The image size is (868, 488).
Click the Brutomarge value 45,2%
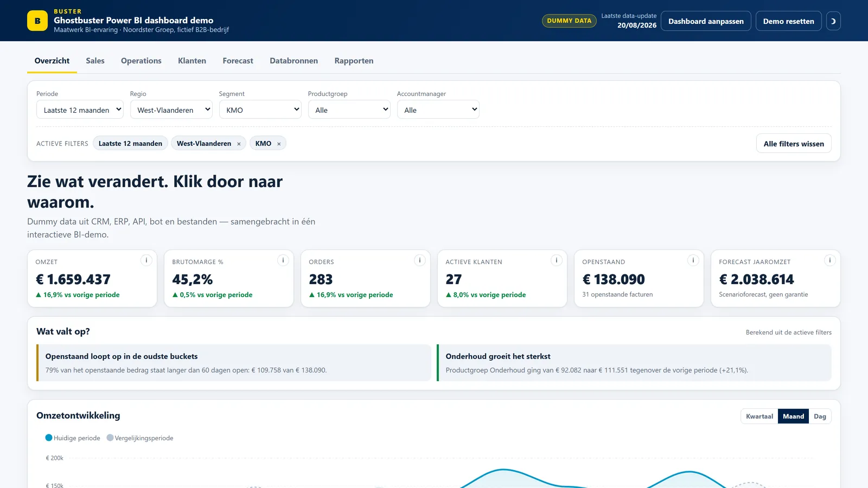click(x=193, y=279)
